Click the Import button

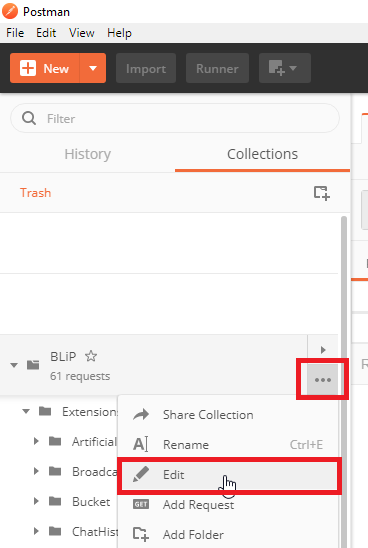(146, 68)
